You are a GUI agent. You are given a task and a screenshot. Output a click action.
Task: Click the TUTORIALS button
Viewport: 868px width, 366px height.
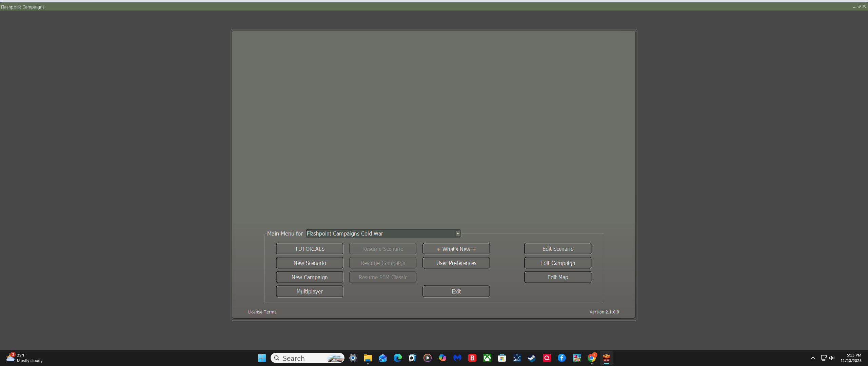(x=309, y=248)
